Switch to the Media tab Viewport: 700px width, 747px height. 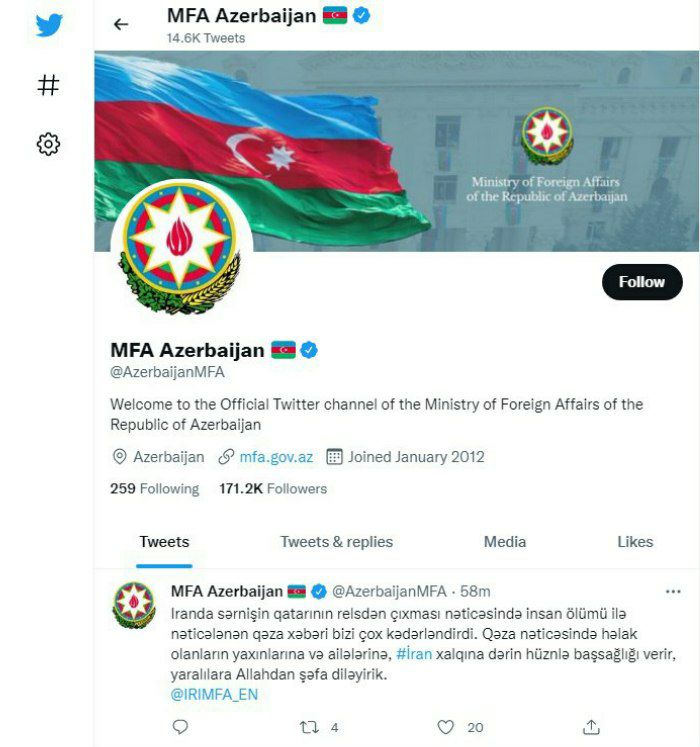[x=505, y=542]
